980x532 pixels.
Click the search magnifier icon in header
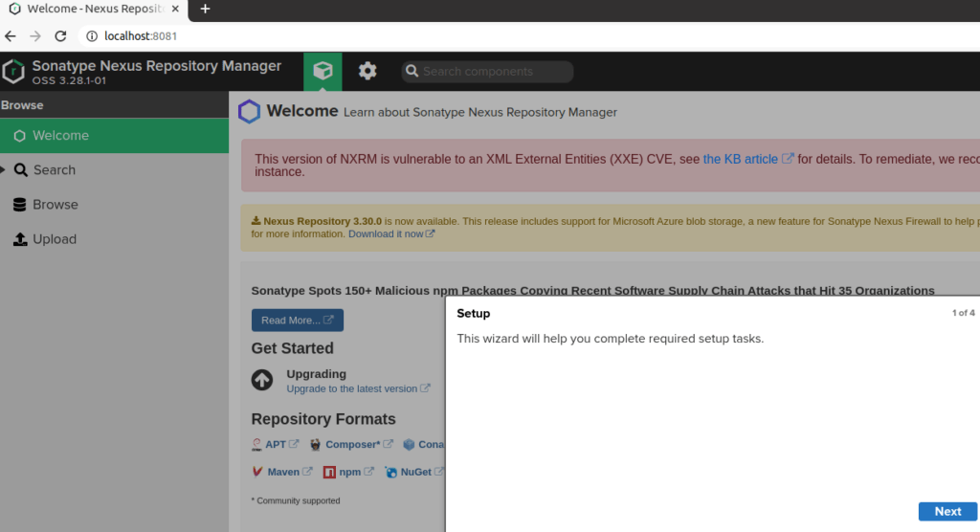[x=412, y=71]
